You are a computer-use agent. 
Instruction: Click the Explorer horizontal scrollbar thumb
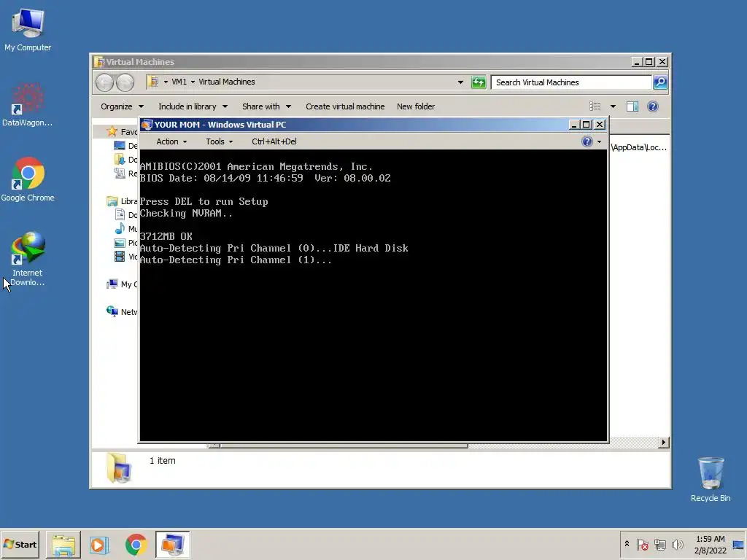point(343,446)
